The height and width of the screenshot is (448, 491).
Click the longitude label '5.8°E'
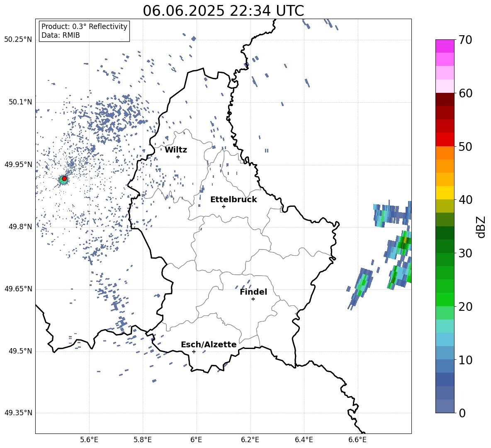click(143, 440)
